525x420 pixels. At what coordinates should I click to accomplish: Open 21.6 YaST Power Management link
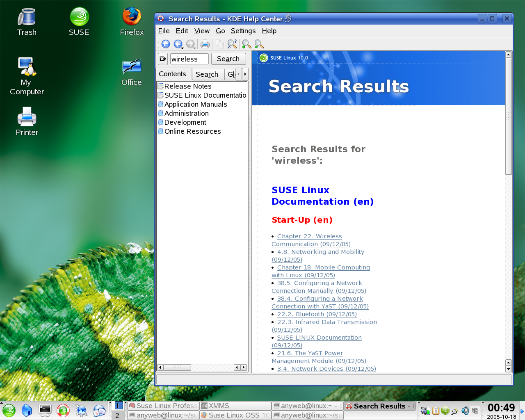pos(319,357)
